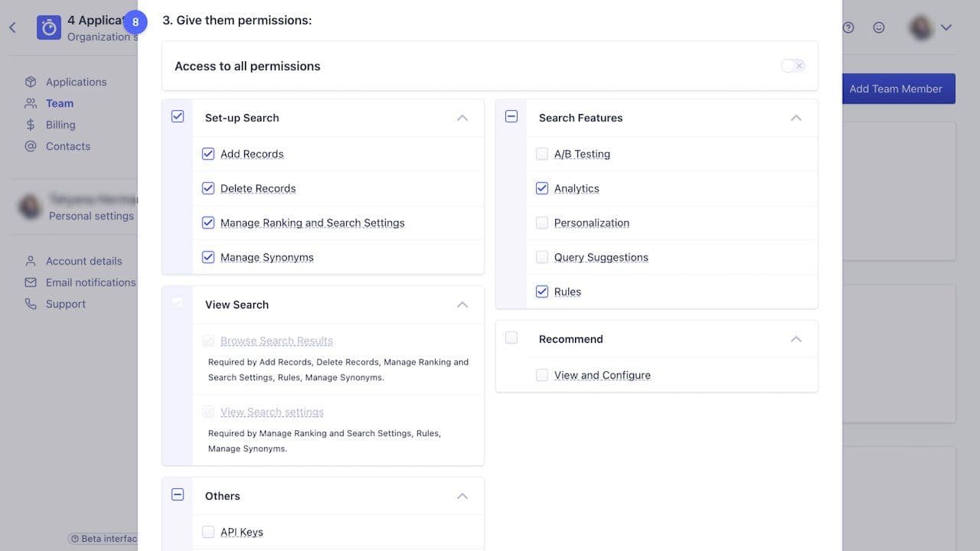
Task: Uncheck Rules permission
Action: point(542,292)
